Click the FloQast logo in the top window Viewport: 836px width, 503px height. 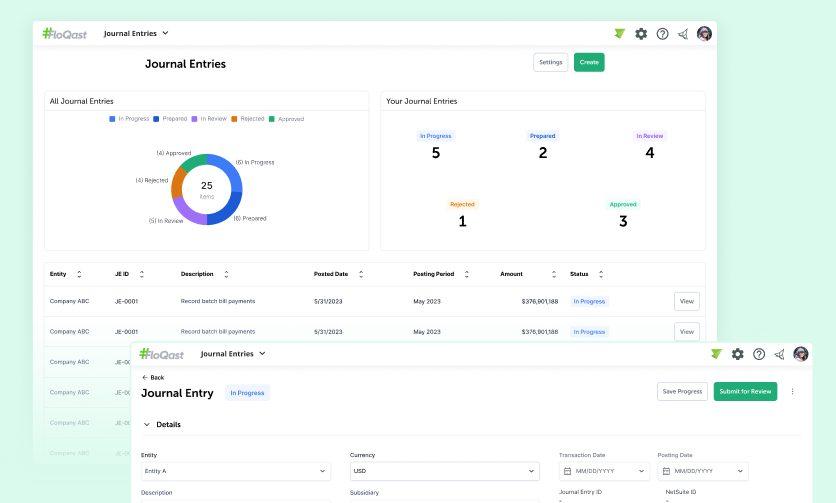point(65,34)
